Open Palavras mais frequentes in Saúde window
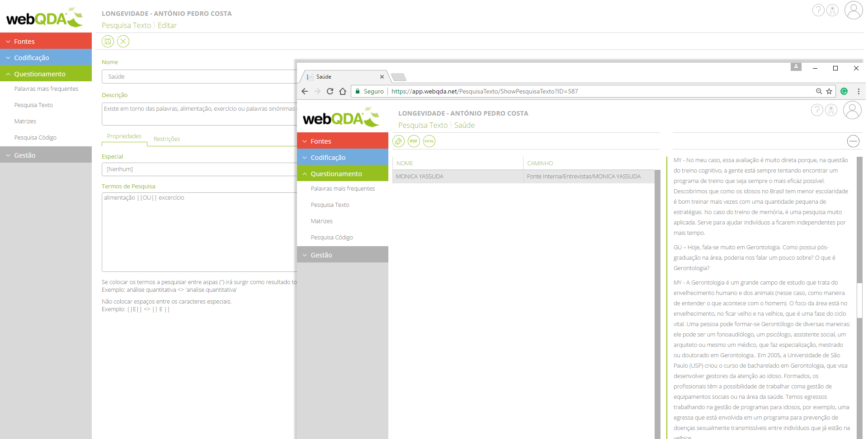This screenshot has width=868, height=439. tap(343, 189)
